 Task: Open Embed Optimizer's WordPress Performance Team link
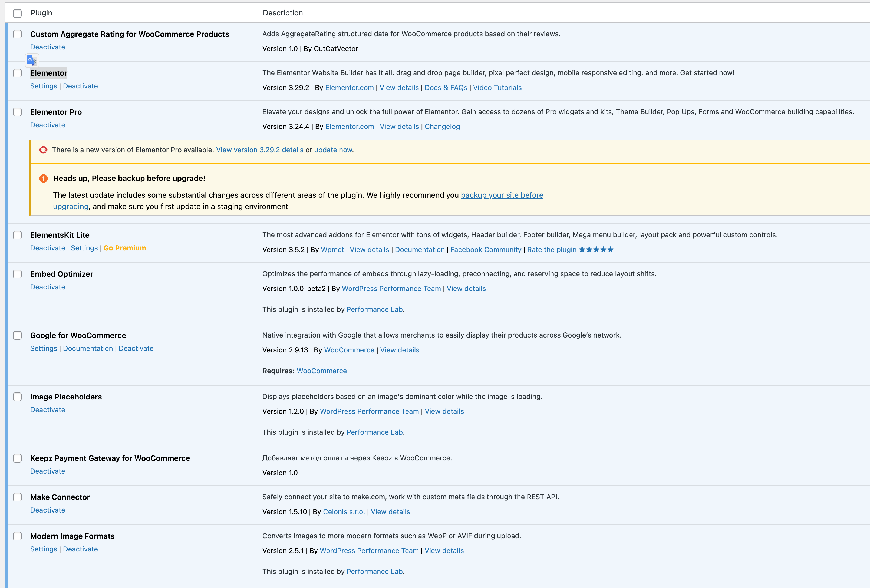click(x=391, y=289)
